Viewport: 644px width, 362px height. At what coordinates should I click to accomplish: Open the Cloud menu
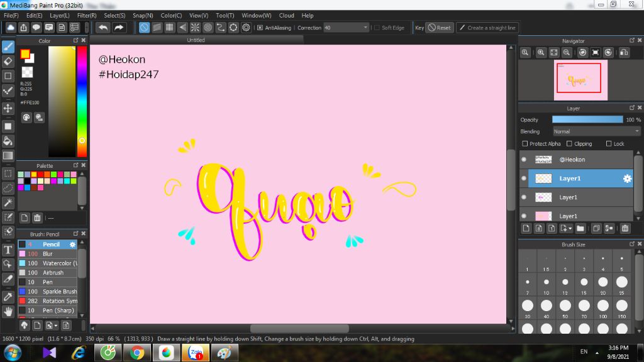(x=286, y=15)
